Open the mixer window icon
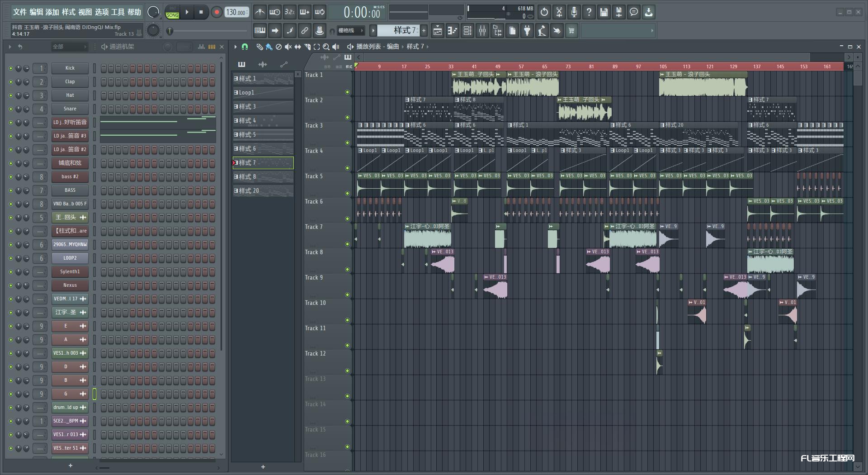 482,31
